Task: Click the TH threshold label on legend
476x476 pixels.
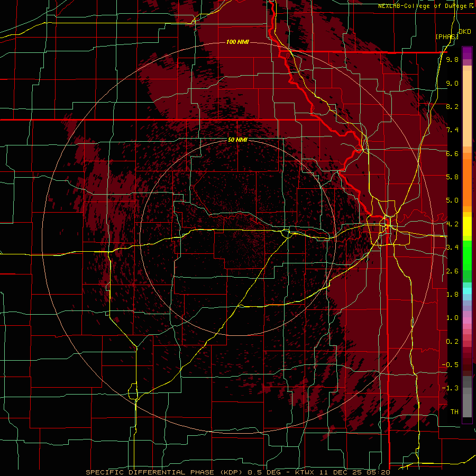Action: click(454, 412)
